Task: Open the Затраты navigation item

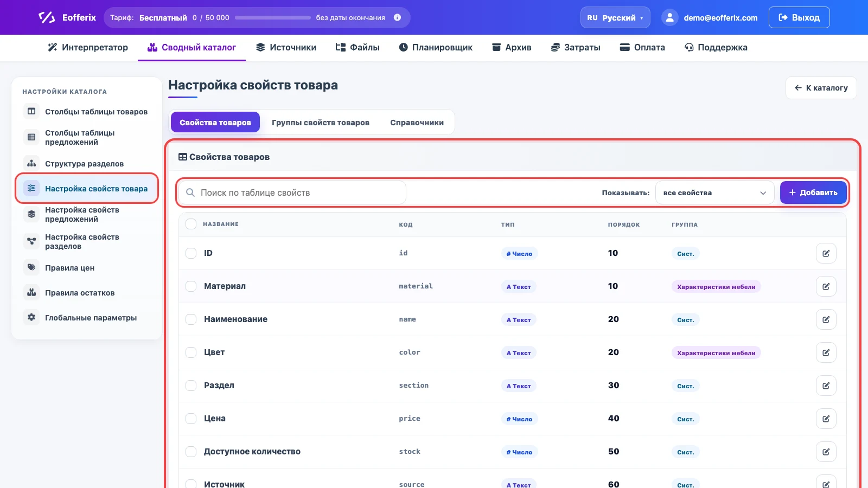Action: click(x=576, y=47)
